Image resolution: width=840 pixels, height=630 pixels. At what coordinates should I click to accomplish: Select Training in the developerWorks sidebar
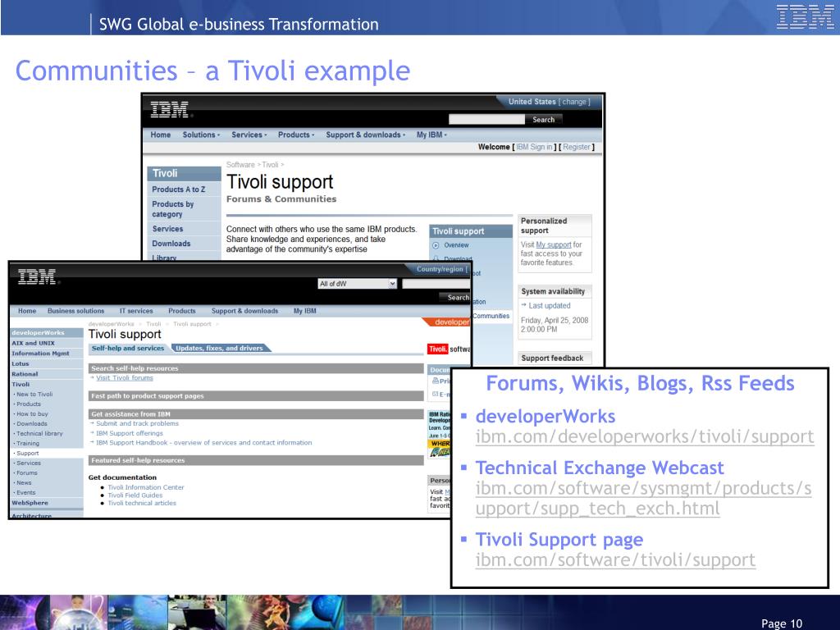point(28,444)
